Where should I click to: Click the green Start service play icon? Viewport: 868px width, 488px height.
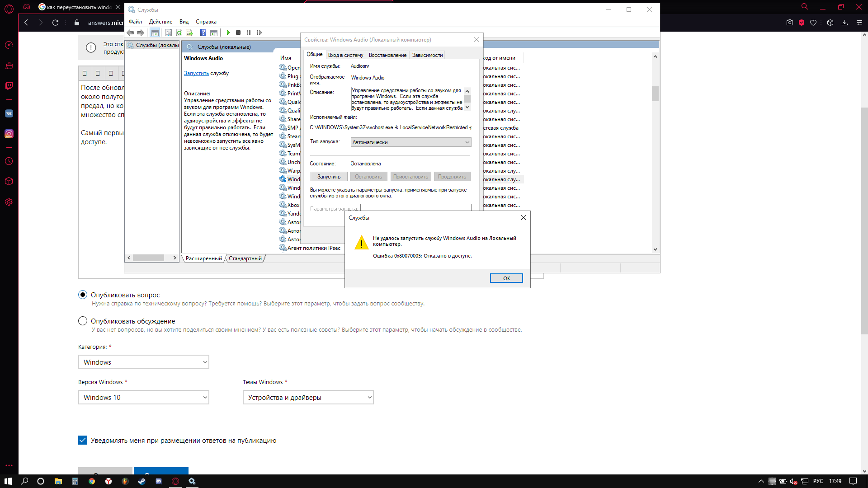point(228,33)
